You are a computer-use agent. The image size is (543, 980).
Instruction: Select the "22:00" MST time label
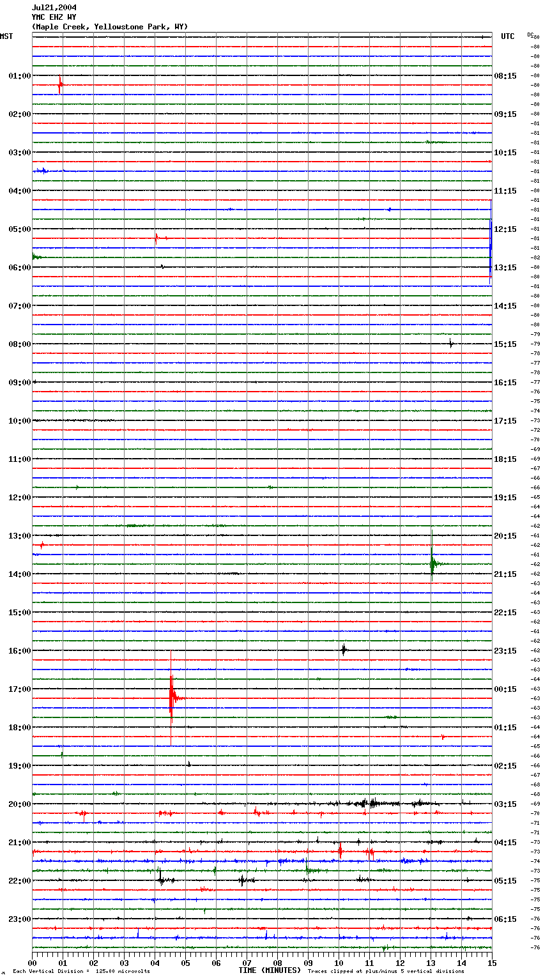tap(20, 881)
